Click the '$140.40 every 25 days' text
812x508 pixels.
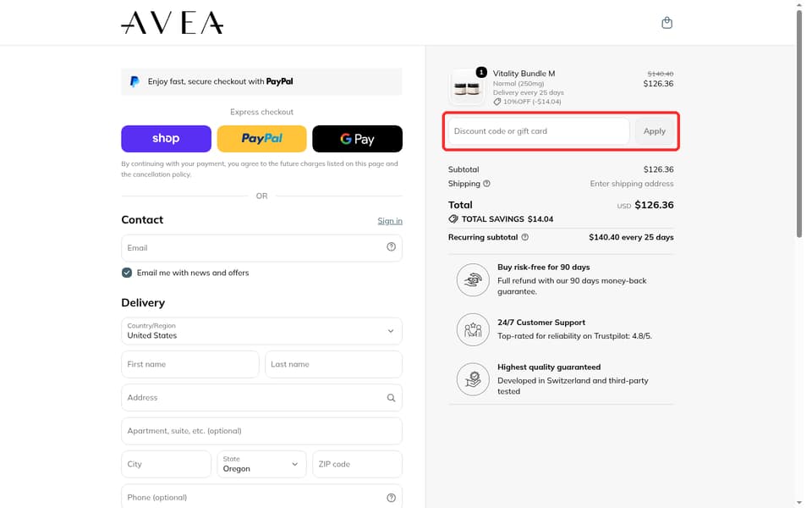631,237
